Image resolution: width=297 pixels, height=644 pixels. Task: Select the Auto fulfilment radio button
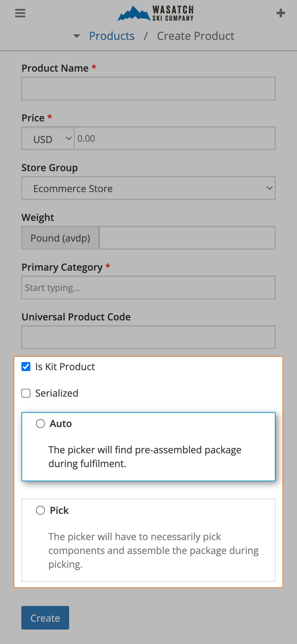(40, 424)
